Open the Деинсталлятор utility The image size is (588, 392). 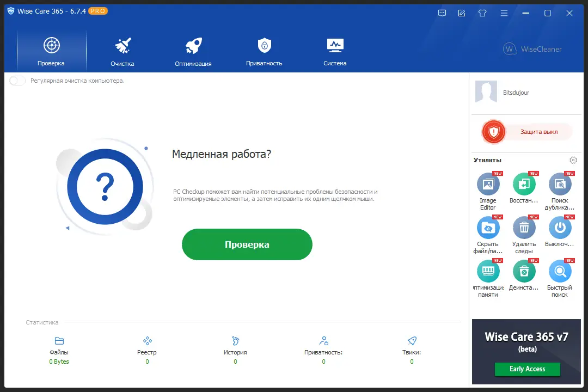coord(524,271)
